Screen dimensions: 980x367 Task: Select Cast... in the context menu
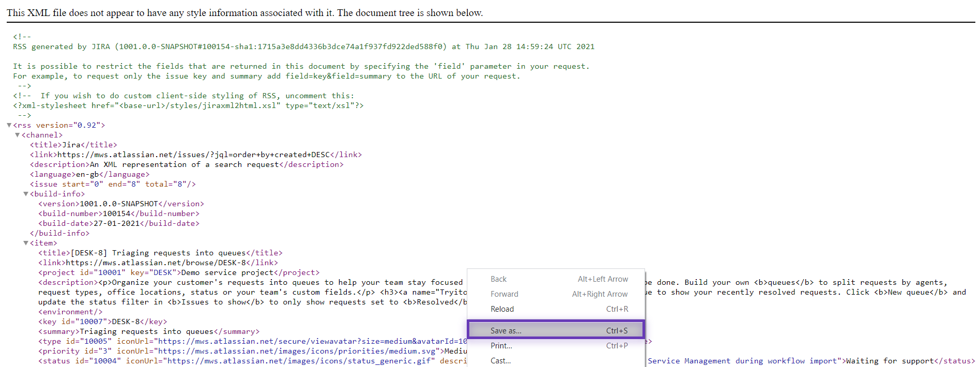[x=556, y=361]
